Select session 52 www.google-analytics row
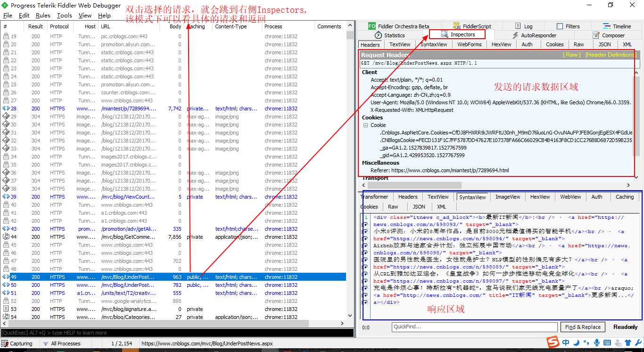644x352 pixels. tap(173, 301)
